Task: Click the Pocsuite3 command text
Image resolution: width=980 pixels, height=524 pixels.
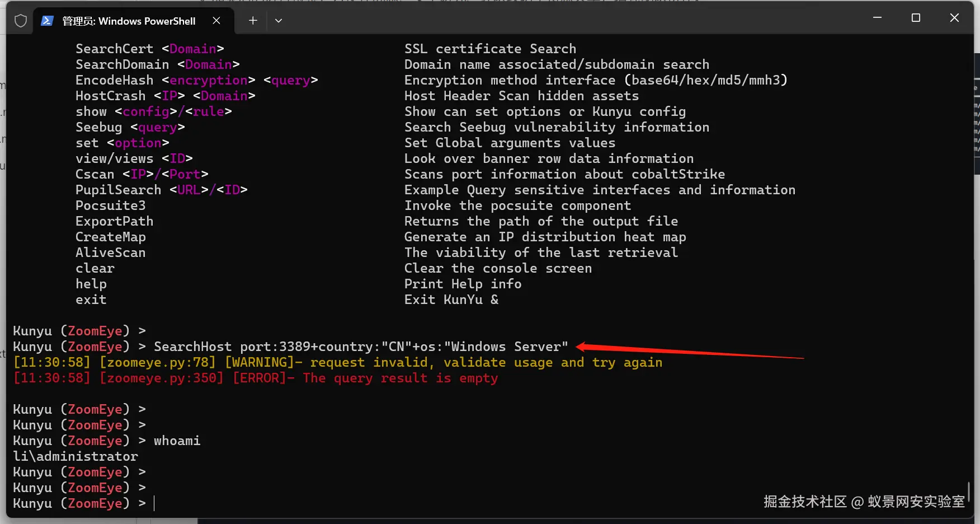Action: pyautogui.click(x=110, y=205)
